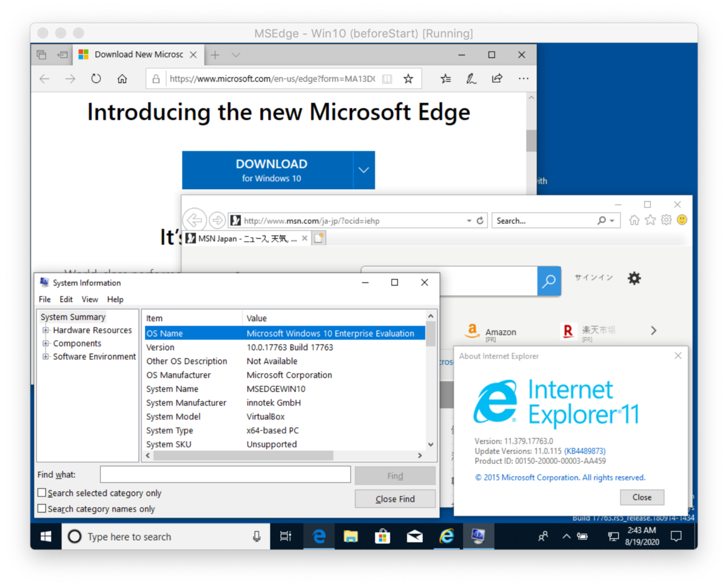Viewport: 728px width, 587px height.
Task: Click System Information horizontal scrollbar thumb
Action: [243, 455]
